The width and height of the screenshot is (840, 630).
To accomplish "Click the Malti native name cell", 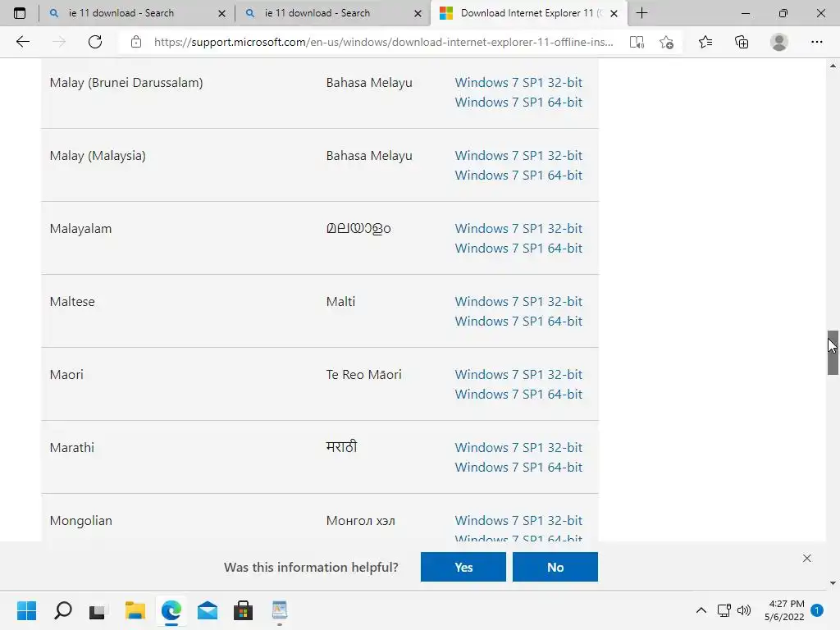I will tap(340, 302).
